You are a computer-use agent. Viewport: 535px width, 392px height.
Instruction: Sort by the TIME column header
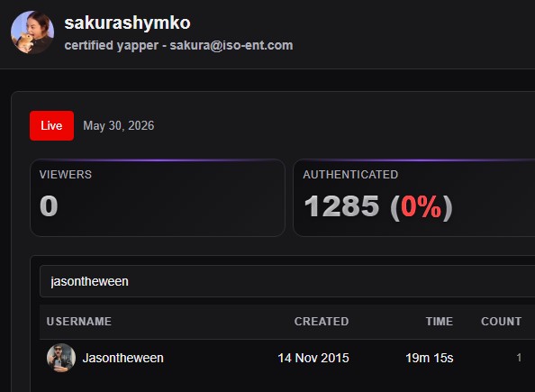[440, 322]
